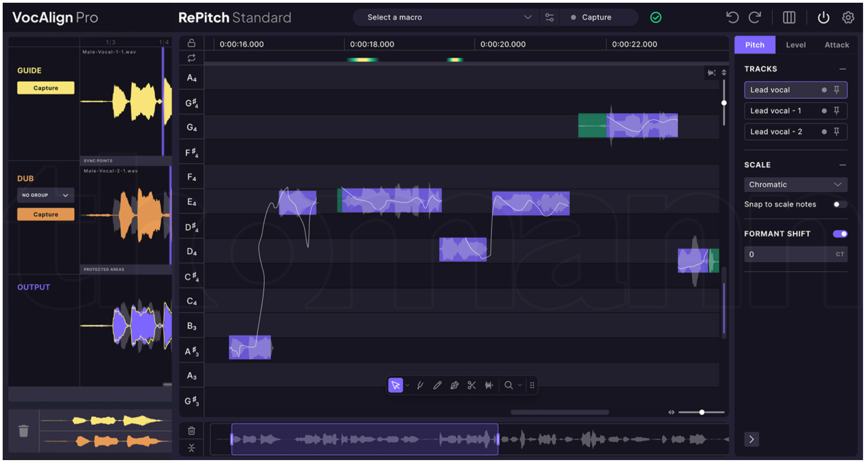Select the arrow pointer tool

pyautogui.click(x=395, y=385)
